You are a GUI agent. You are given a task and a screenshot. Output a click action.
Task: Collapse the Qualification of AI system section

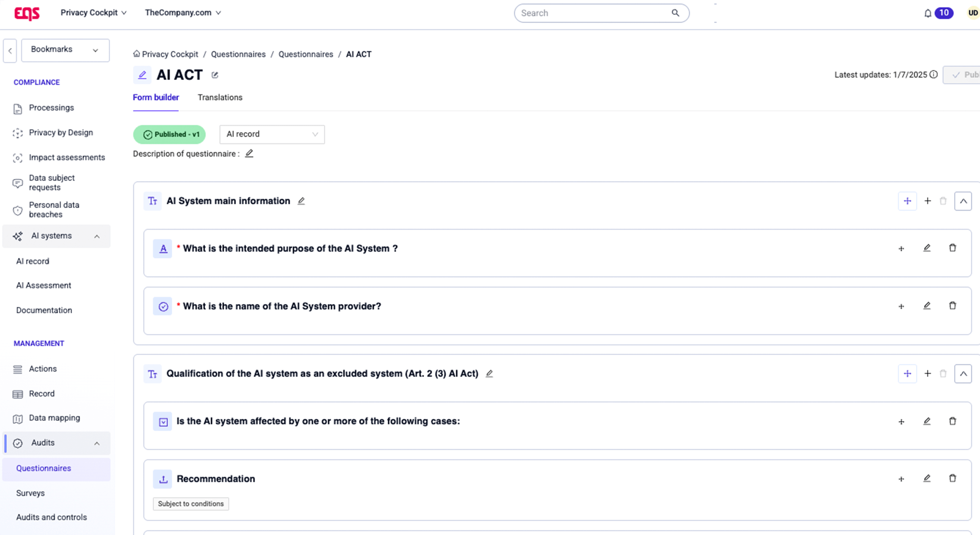[963, 374]
